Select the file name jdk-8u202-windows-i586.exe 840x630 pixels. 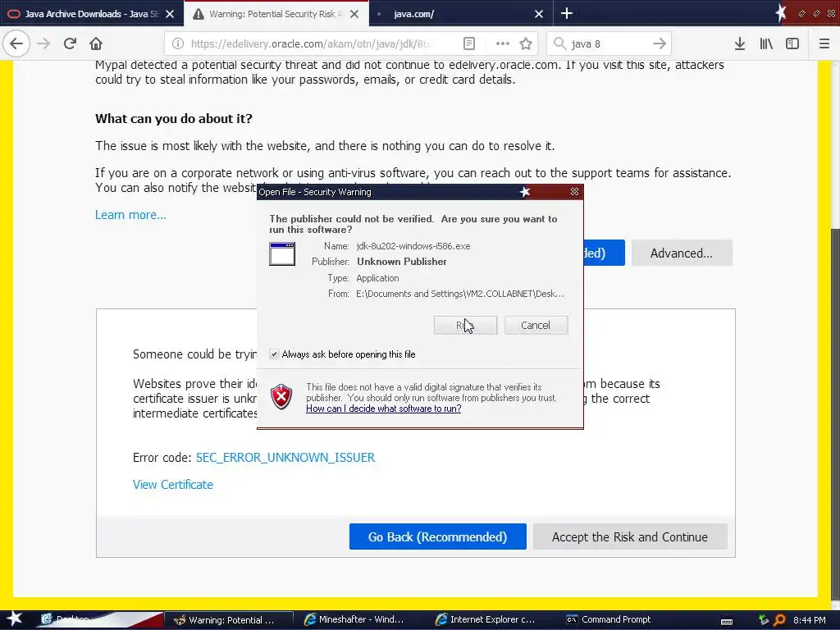click(413, 246)
